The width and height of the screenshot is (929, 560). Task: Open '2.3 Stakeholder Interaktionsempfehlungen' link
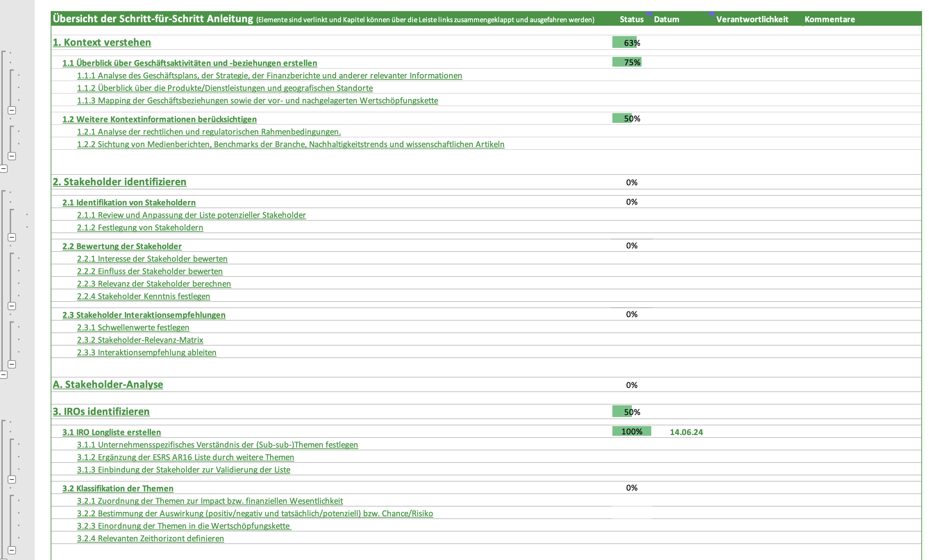(x=144, y=315)
